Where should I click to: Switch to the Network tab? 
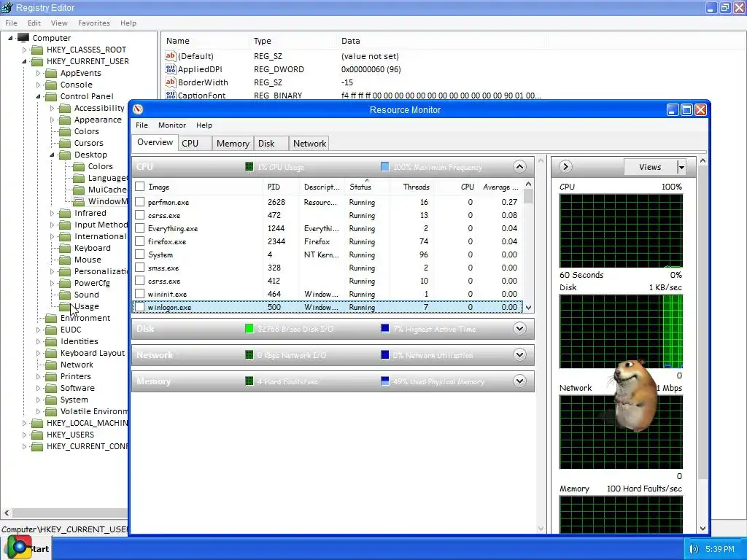coord(309,144)
